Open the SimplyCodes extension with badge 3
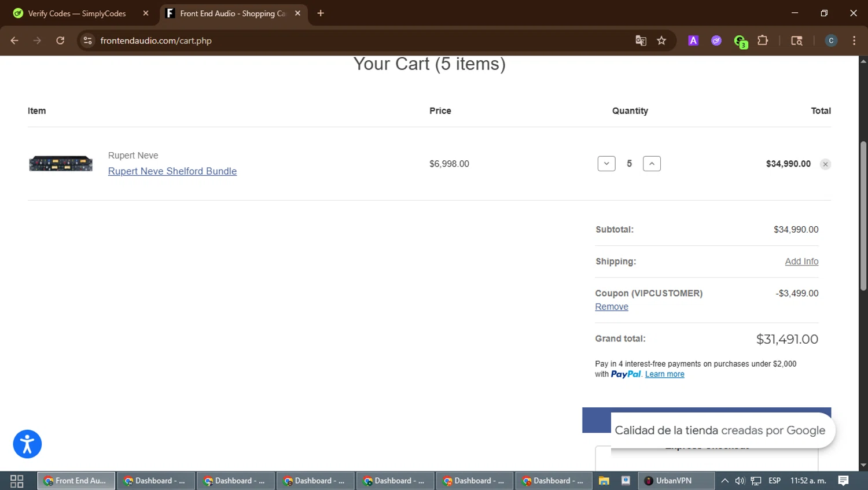 740,41
